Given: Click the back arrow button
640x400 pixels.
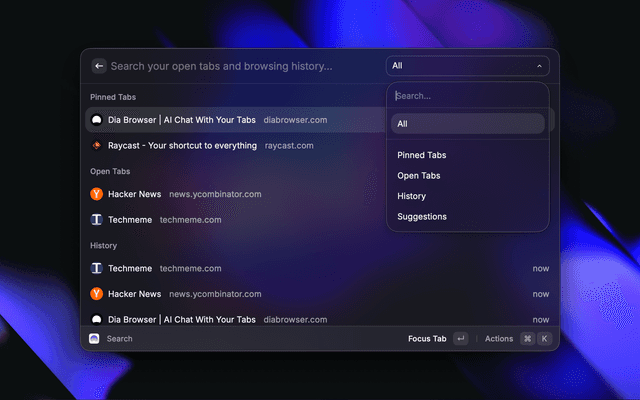Looking at the screenshot, I should tap(99, 66).
